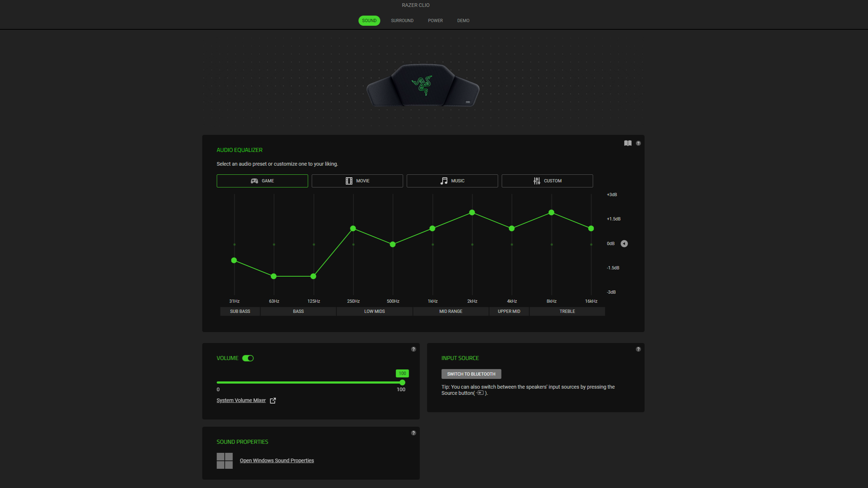The width and height of the screenshot is (868, 488).
Task: Click the Razer Clio device image
Action: pos(423,85)
